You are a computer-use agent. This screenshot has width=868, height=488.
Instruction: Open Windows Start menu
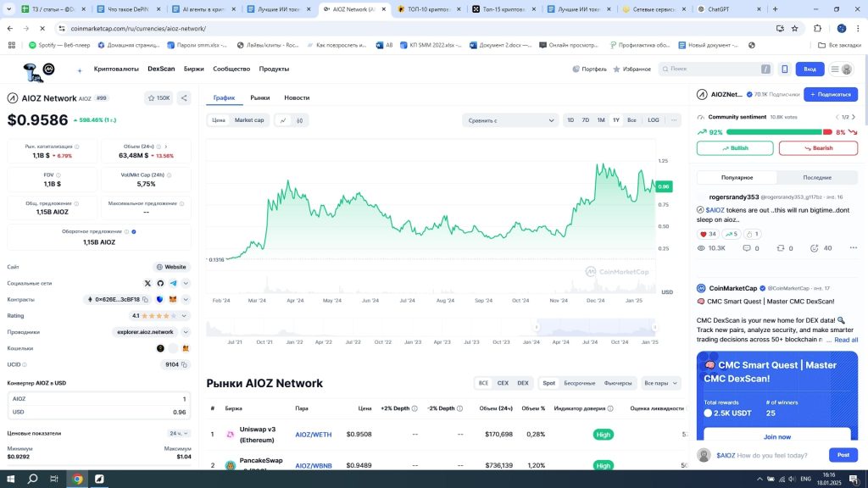pyautogui.click(x=10, y=480)
